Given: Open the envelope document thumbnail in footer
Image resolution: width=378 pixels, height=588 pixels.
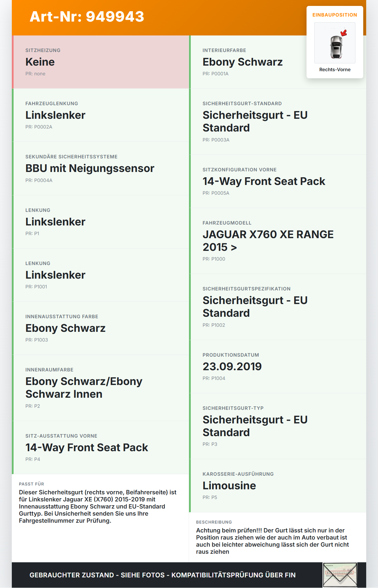Looking at the screenshot, I should click(x=340, y=575).
